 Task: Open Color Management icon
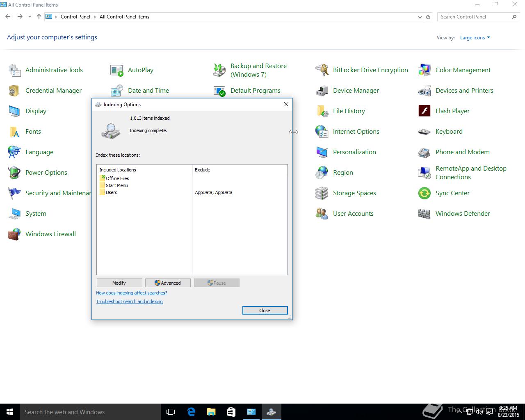(x=425, y=70)
